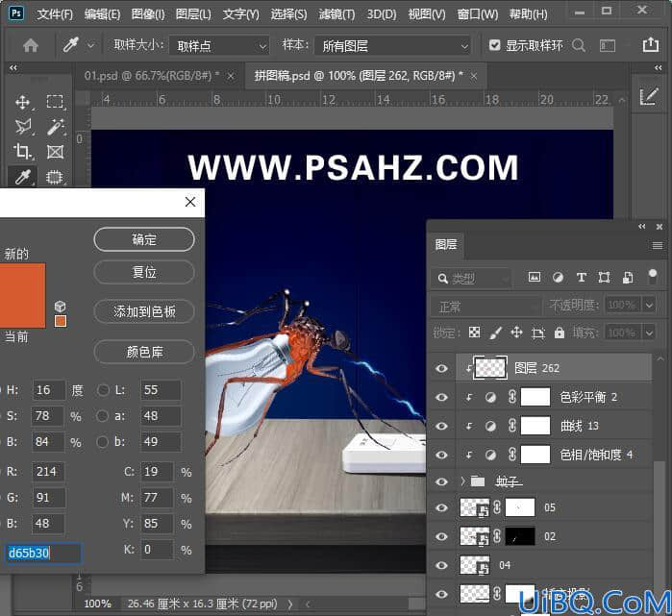Click the web-safe color cube icon
Screen dimensions: 672x616
pos(60,307)
